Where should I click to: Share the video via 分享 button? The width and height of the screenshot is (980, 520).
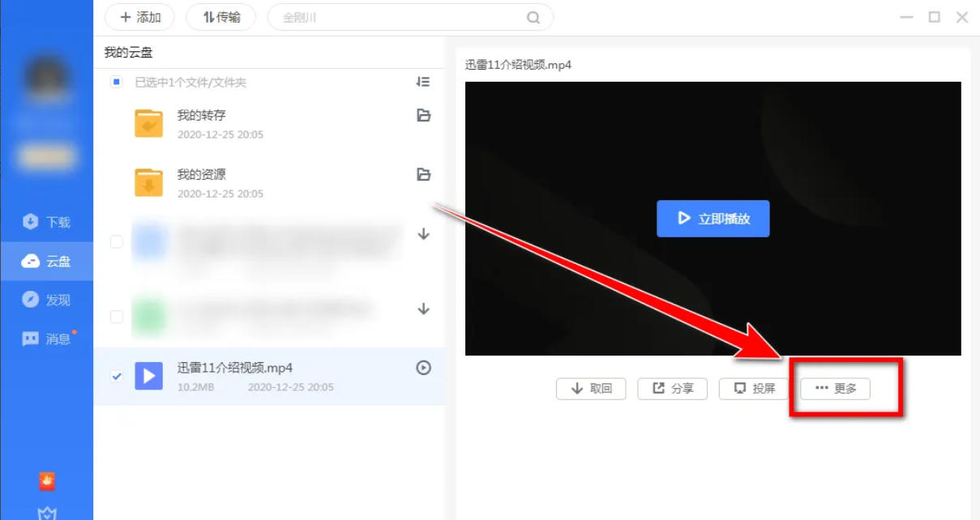[x=672, y=388]
